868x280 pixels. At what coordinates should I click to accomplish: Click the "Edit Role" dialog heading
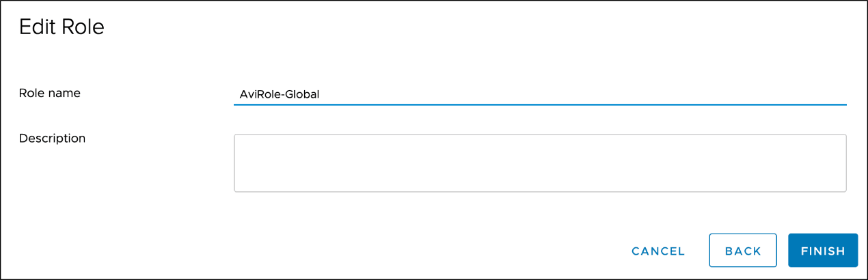tap(62, 27)
